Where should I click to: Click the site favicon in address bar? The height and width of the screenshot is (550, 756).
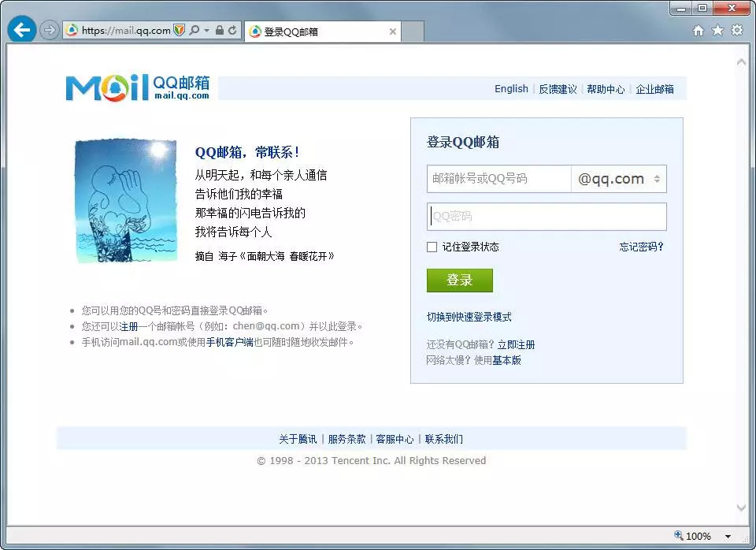tap(72, 31)
